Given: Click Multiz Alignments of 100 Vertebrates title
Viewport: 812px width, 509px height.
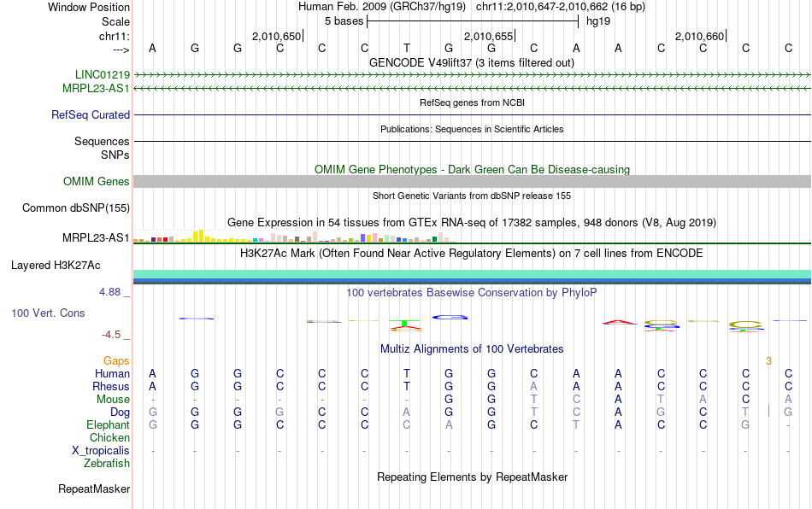Looking at the screenshot, I should pos(472,348).
